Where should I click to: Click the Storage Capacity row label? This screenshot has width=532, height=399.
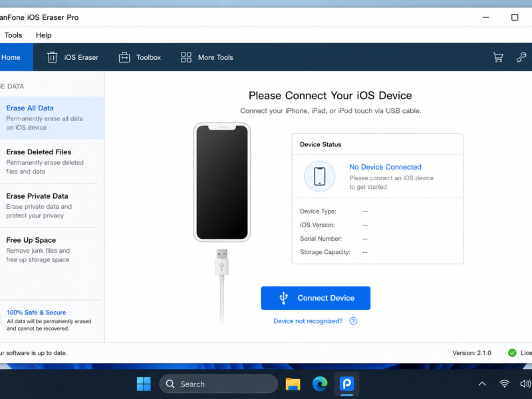[325, 252]
